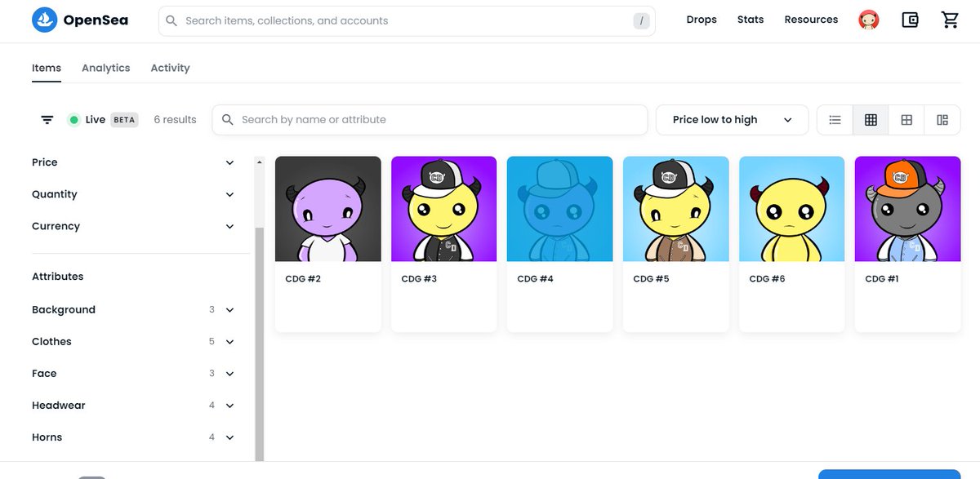
Task: Click the attribute search magnifier icon
Action: (x=228, y=120)
